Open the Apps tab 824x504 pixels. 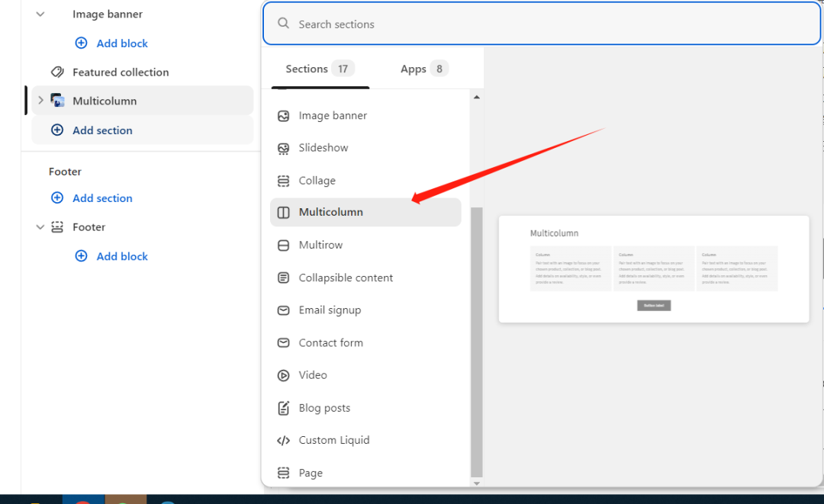[424, 69]
